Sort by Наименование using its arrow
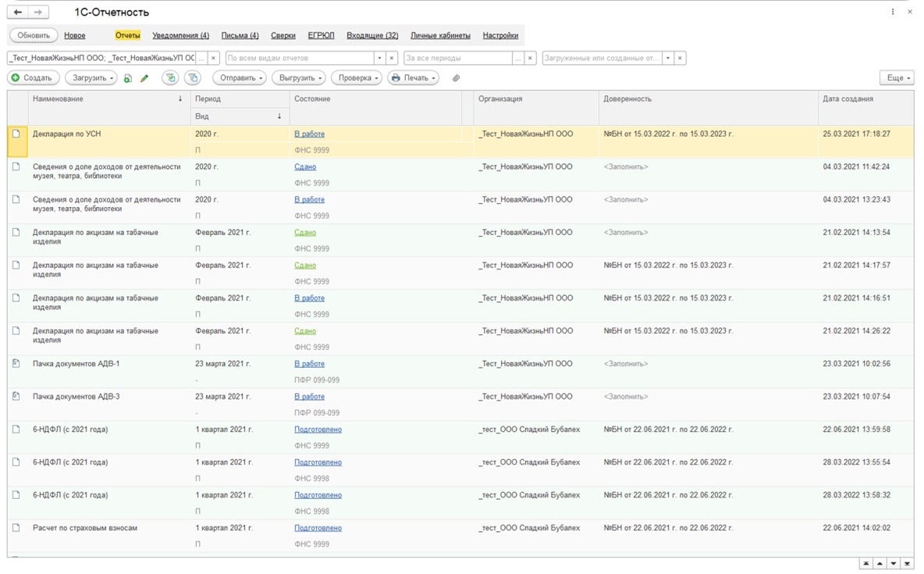 [x=180, y=99]
